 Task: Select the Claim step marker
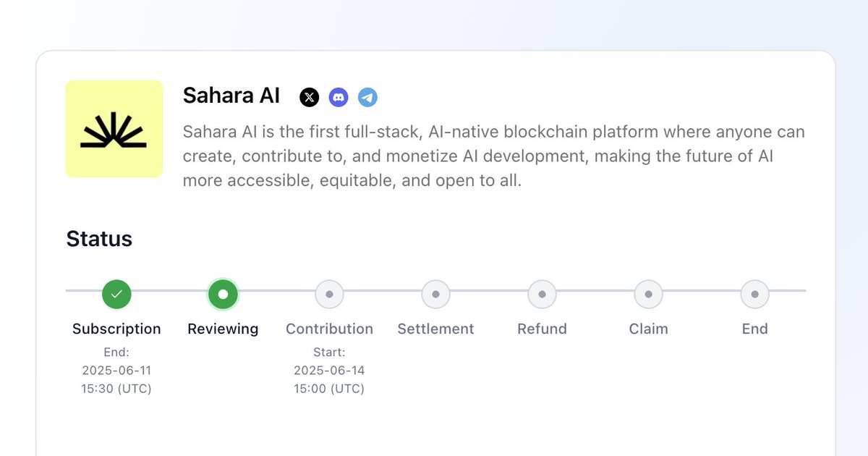(648, 295)
